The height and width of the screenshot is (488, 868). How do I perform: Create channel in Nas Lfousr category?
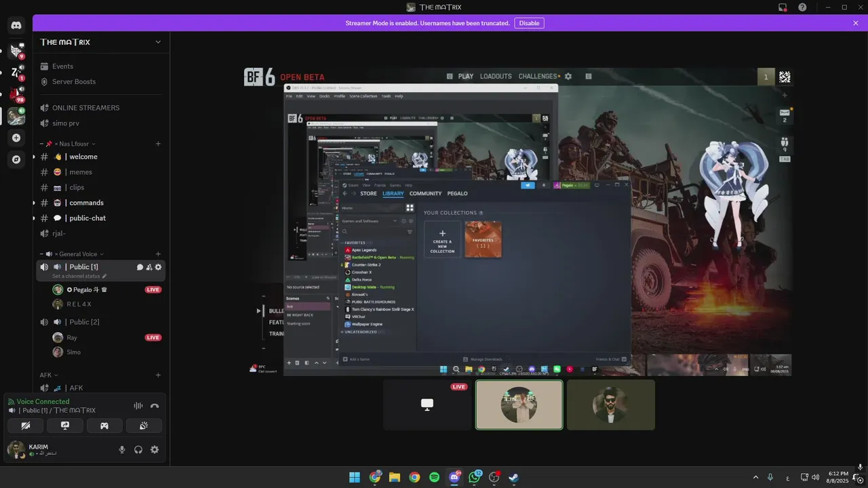click(158, 144)
